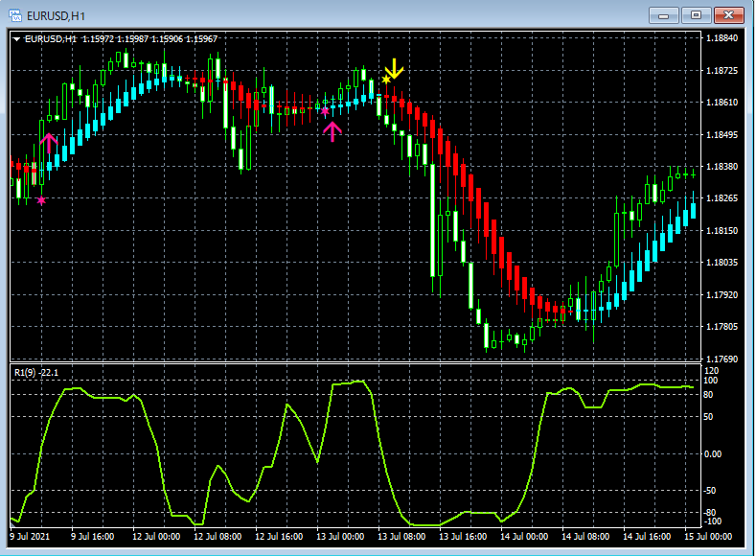Click the yellow down arrow sell signal
Viewport: 756px width, 556px height.
click(395, 69)
